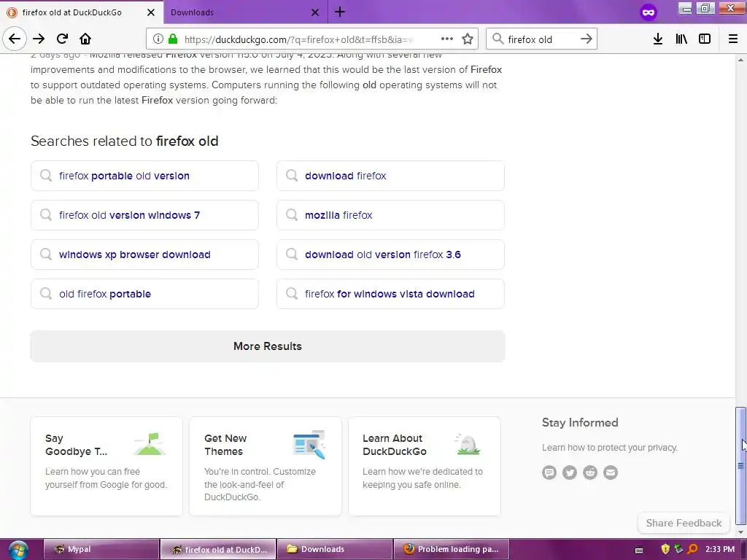Viewport: 747px width, 560px height.
Task: Open the on-screen keyboard tray icon
Action: tap(639, 550)
